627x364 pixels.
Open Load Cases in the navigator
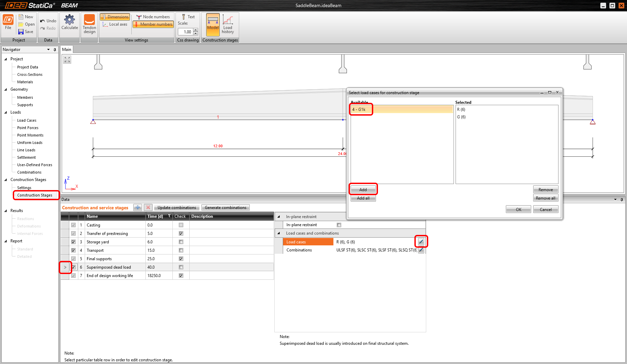tap(27, 120)
